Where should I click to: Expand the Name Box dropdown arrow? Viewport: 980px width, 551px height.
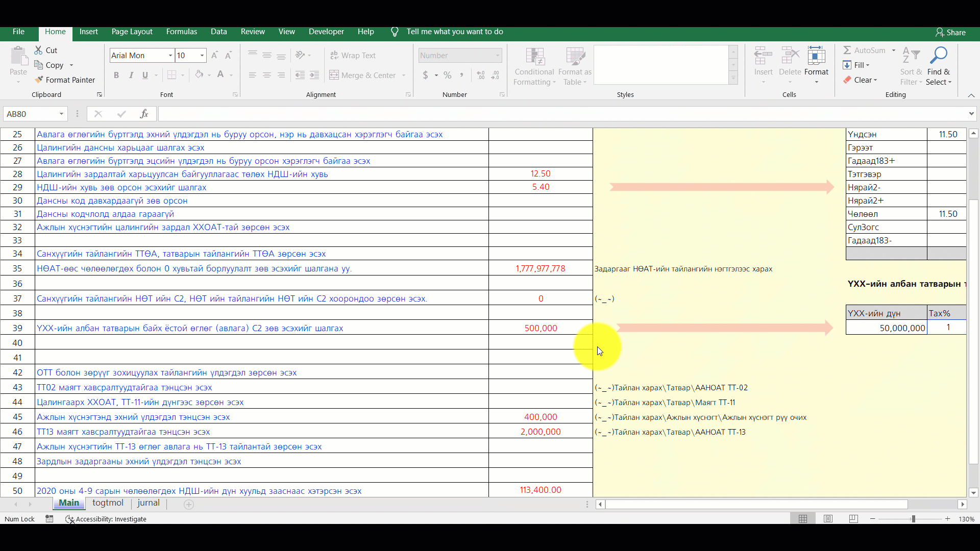click(x=61, y=114)
